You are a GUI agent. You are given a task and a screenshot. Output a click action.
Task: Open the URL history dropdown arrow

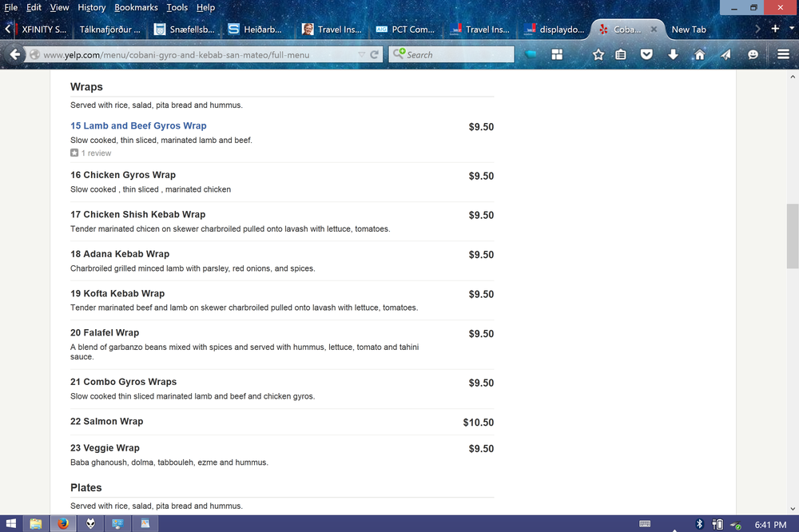click(x=362, y=55)
